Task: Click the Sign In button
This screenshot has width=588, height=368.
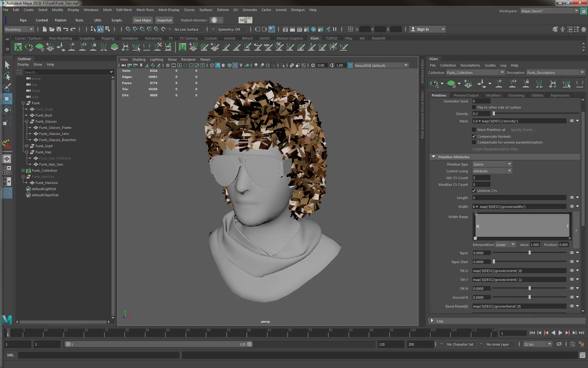Action: point(428,29)
